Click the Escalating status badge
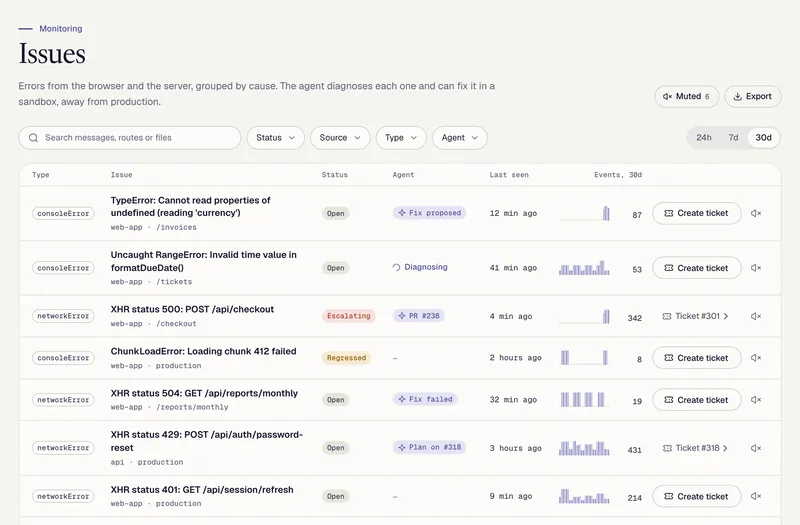The height and width of the screenshot is (525, 800). tap(348, 316)
